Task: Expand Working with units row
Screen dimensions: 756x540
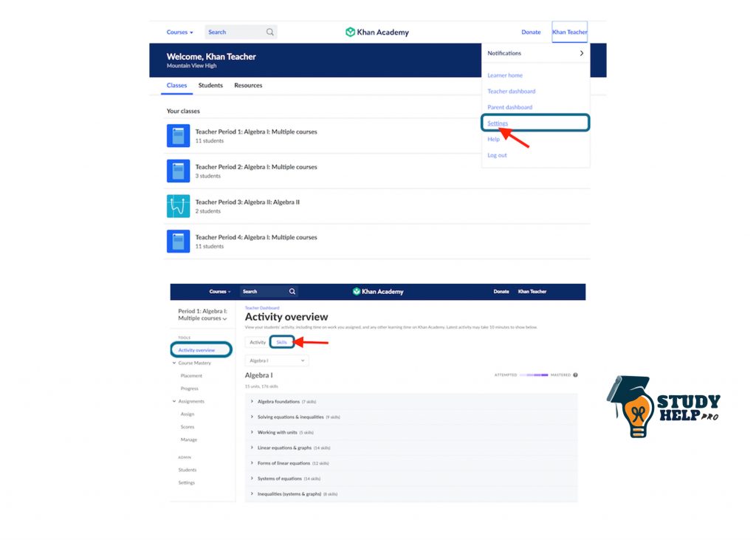Action: click(411, 432)
